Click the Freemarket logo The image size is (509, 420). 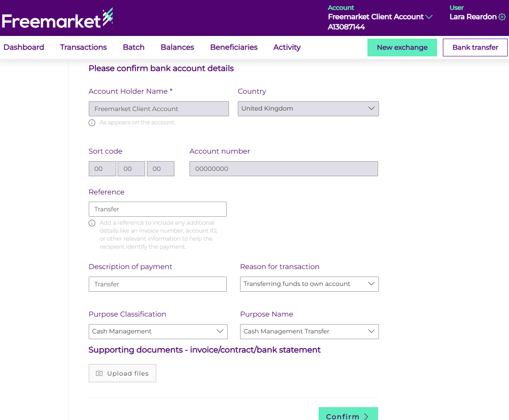point(57,19)
